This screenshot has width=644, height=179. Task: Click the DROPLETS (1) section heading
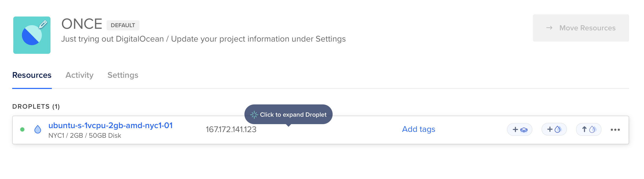coord(36,107)
